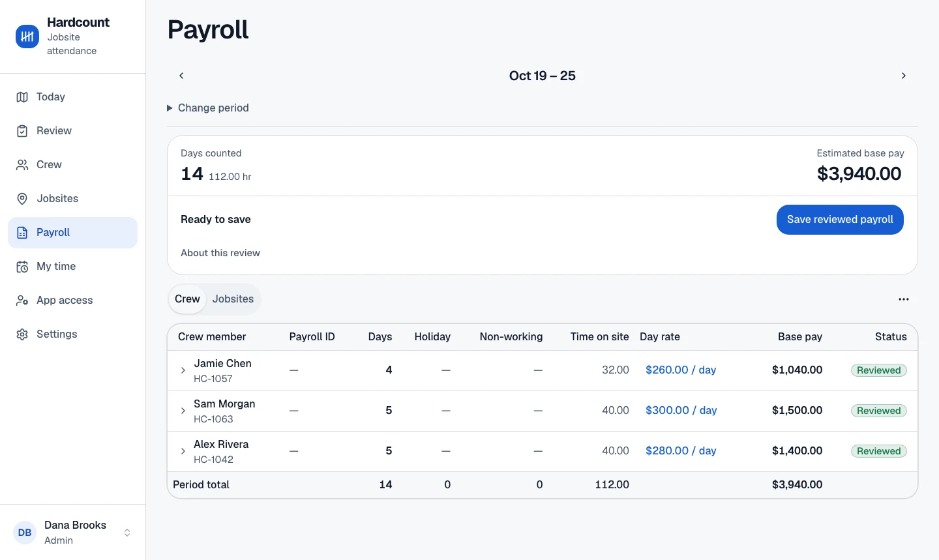Click Save reviewed payroll
Screen dimensions: 939x560
(x=840, y=220)
